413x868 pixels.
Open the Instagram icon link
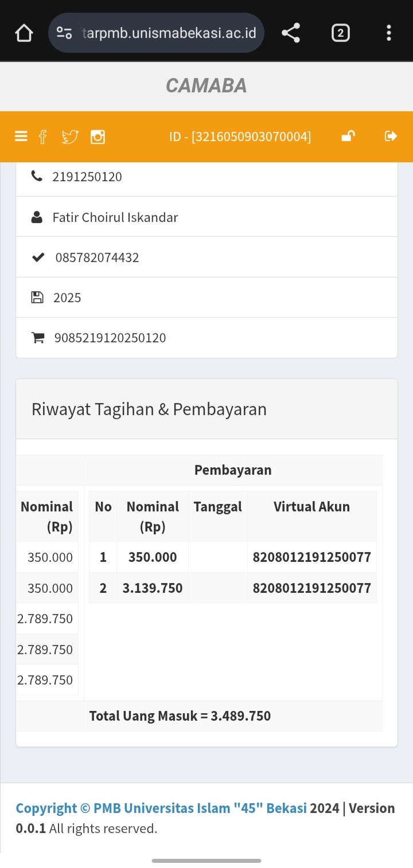click(x=98, y=136)
